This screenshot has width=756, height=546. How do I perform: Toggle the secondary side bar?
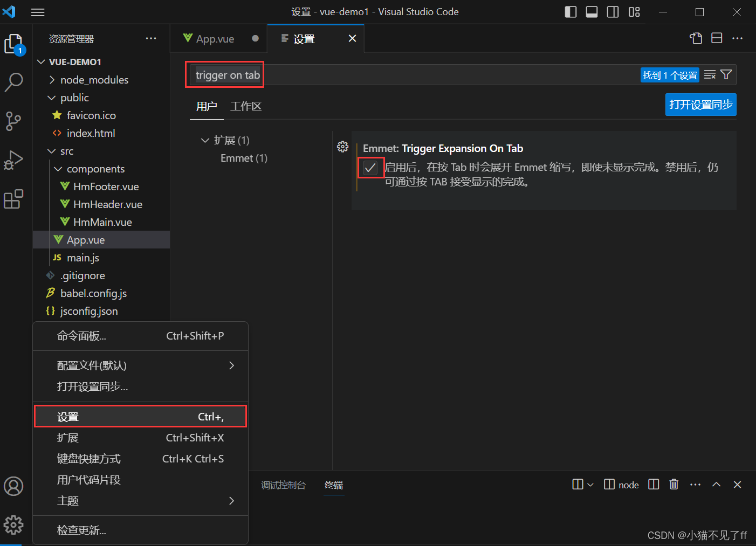point(613,12)
